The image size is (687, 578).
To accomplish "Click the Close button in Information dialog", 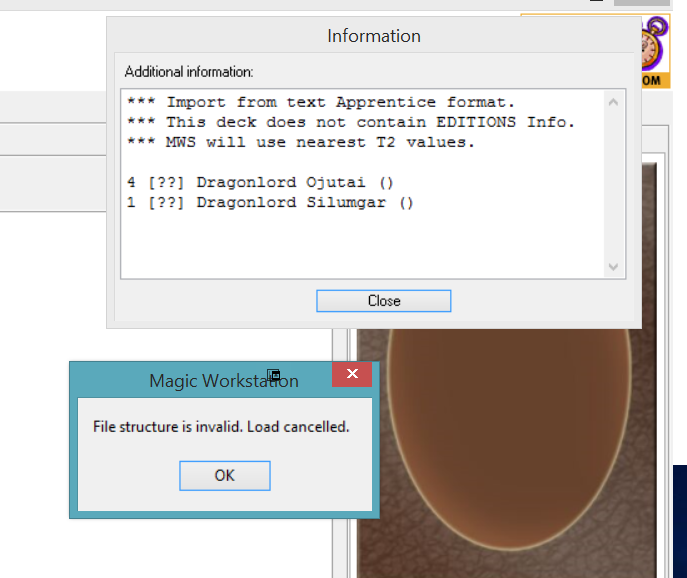I will pos(383,301).
